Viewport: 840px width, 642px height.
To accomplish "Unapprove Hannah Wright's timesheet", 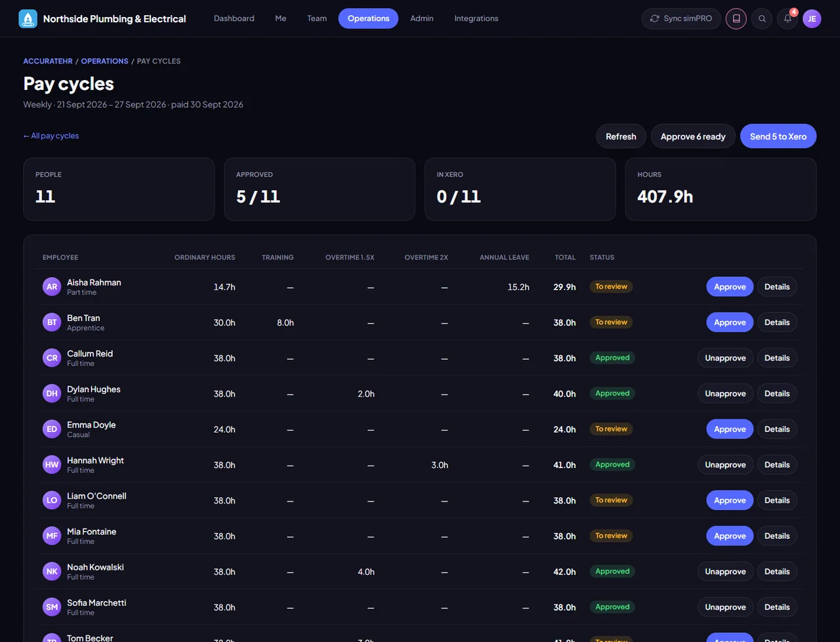I will [725, 465].
